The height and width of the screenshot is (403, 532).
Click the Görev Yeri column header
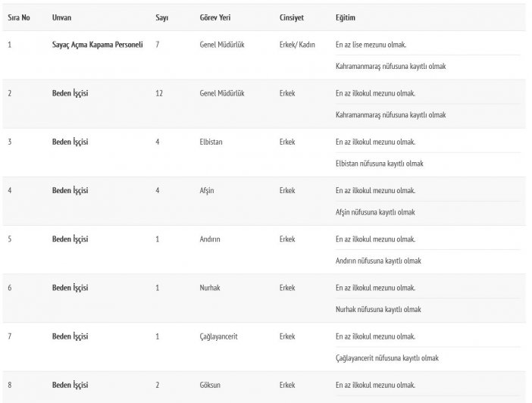click(x=214, y=17)
